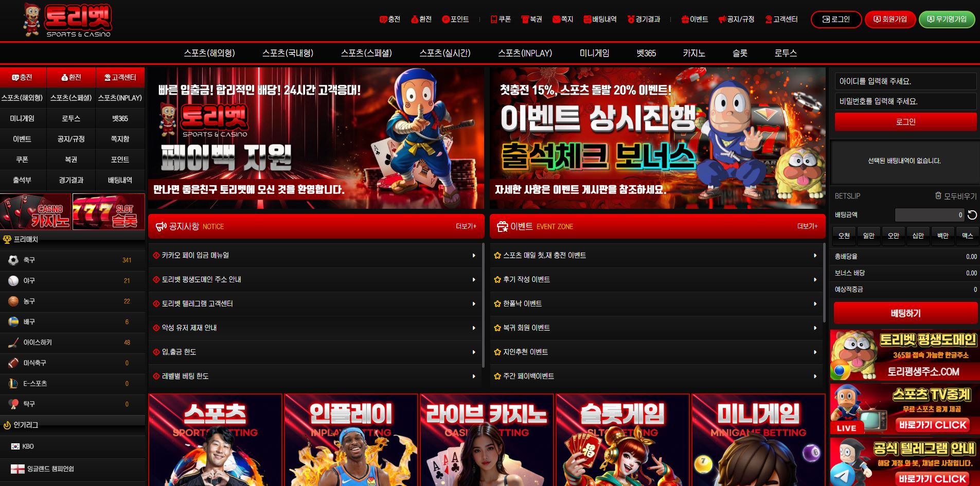This screenshot has width=980, height=486.
Task: Expand the 카카오 페이 입금 메뉴얼 notice arrow
Action: [x=474, y=255]
